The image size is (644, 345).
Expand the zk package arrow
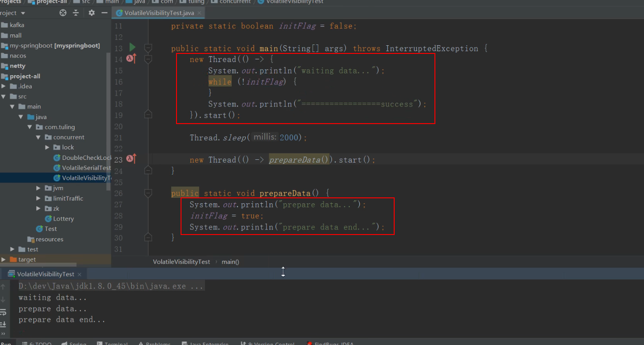[x=38, y=208]
